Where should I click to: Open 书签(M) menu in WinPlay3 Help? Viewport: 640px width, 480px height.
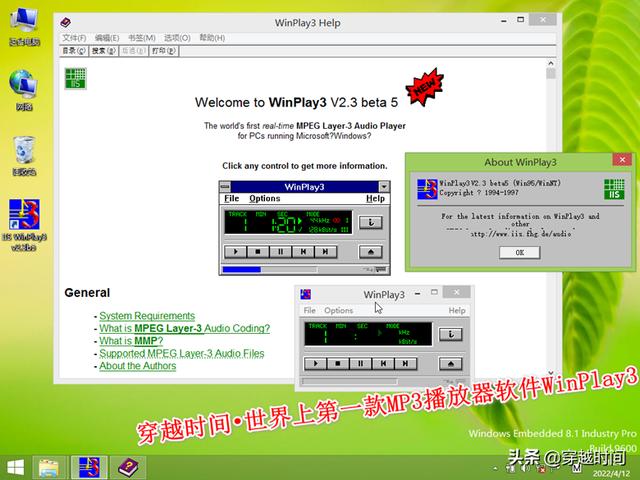pos(142,38)
